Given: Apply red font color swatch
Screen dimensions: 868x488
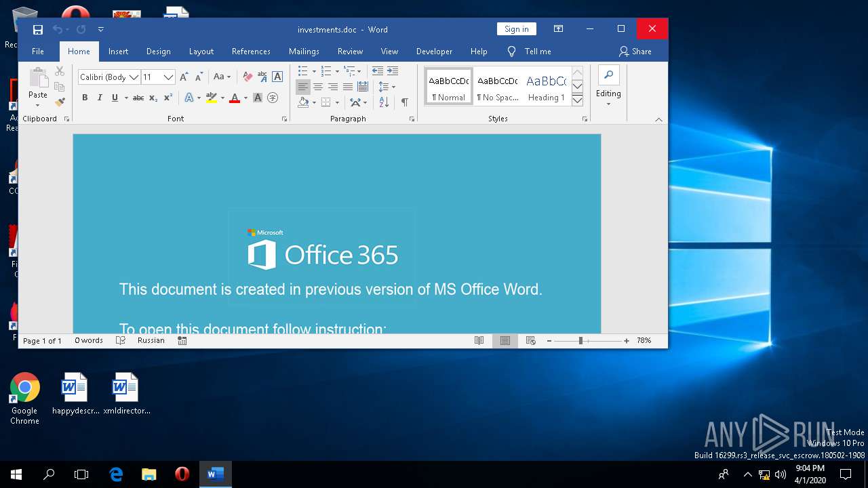Looking at the screenshot, I should click(x=235, y=98).
